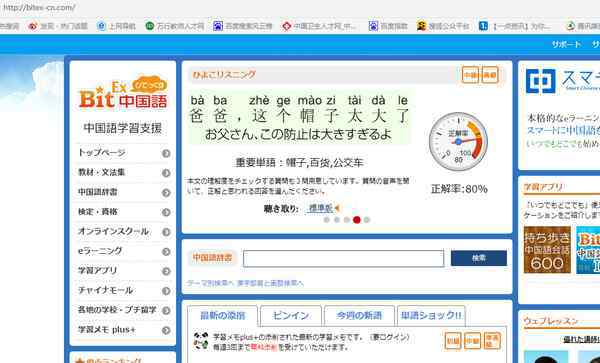Click the BitEx 中国語 site logo
Viewport: 600px width, 363px height.
pos(123,93)
